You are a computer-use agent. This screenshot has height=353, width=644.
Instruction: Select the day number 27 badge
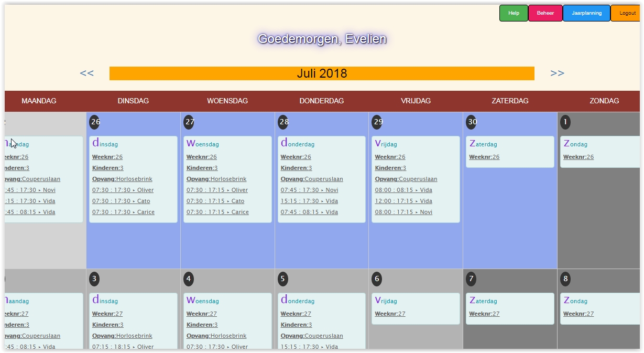[189, 122]
